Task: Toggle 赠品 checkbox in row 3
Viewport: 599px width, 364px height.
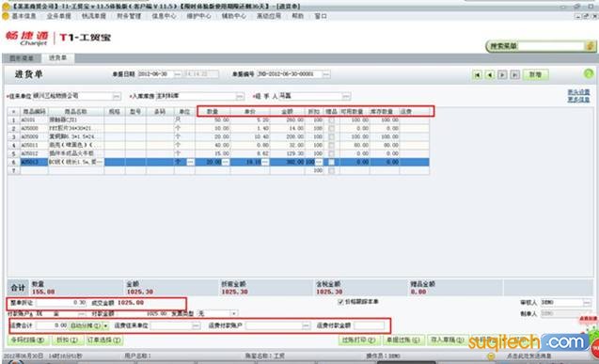Action: pos(332,136)
